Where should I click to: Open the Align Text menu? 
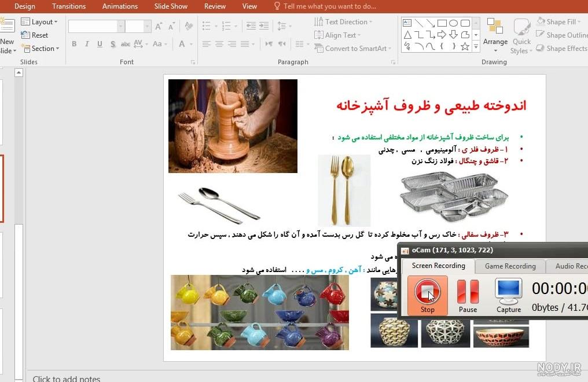tap(337, 35)
